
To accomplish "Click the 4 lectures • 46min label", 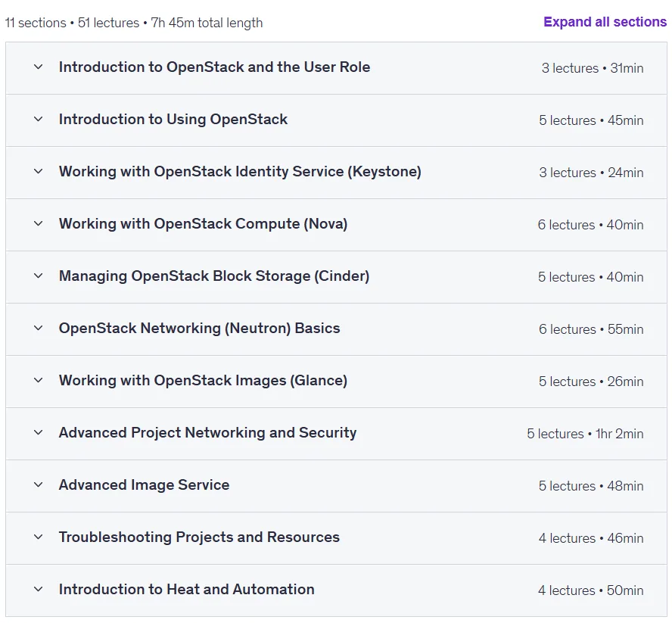I will coord(591,538).
